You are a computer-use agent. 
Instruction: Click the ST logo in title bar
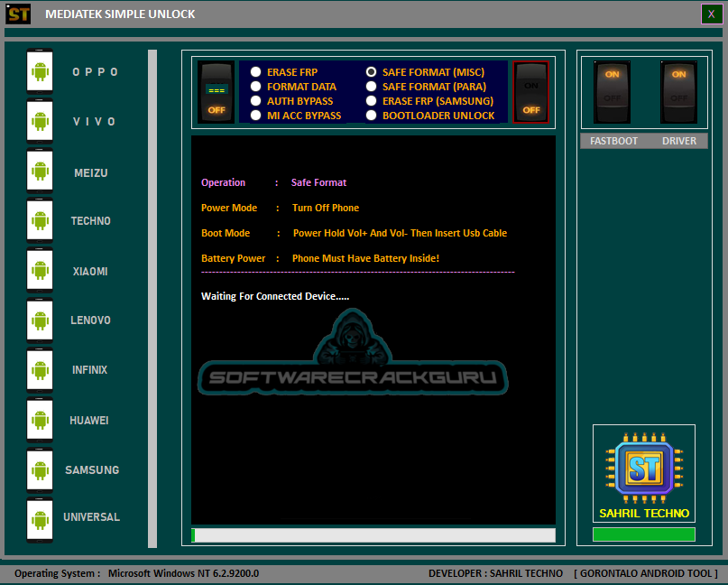[18, 14]
